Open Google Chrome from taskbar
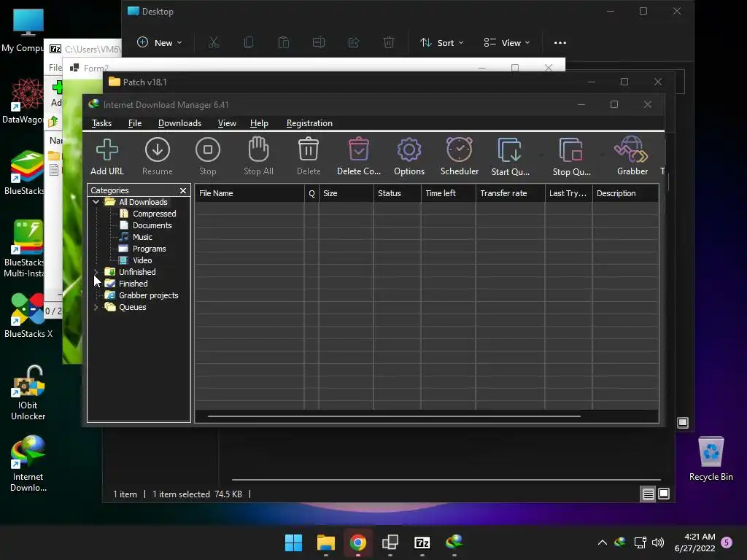This screenshot has width=747, height=560. [357, 542]
